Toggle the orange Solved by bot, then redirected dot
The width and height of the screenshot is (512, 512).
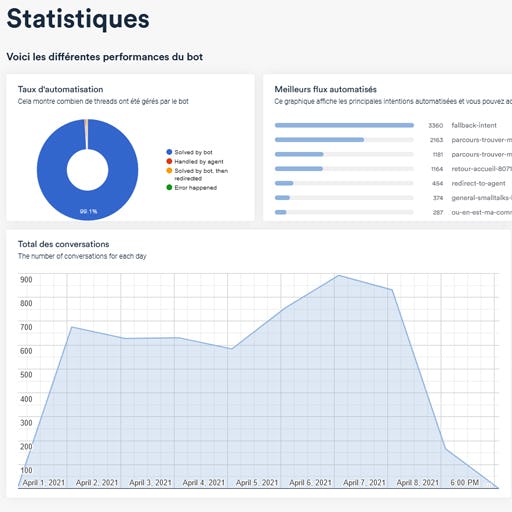coord(169,171)
